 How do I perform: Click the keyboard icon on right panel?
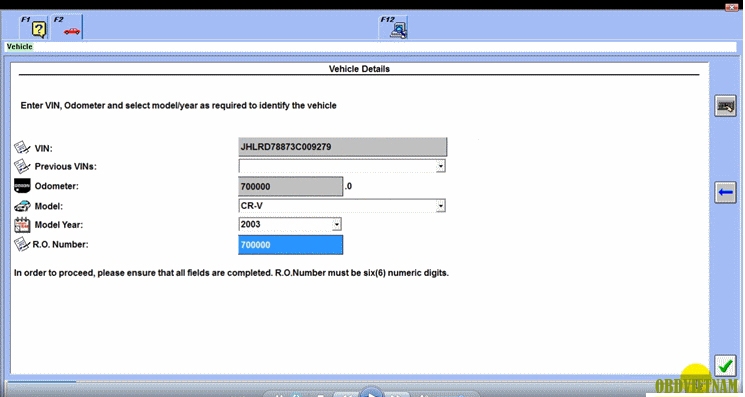(x=726, y=105)
